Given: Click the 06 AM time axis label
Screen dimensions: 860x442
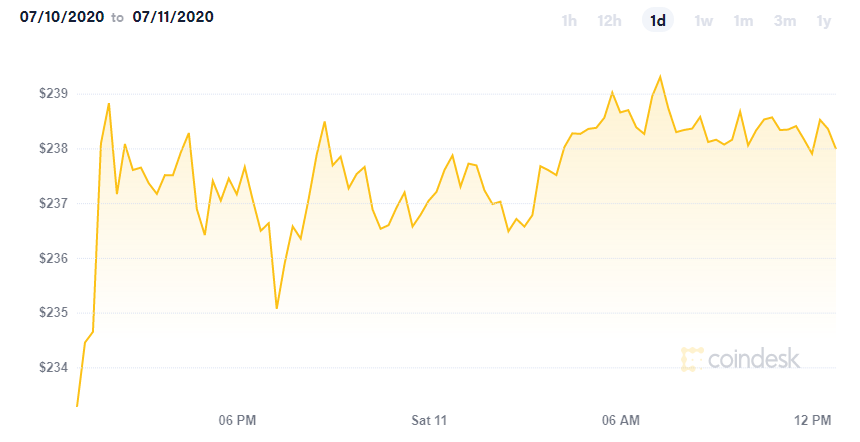Looking at the screenshot, I should [620, 421].
